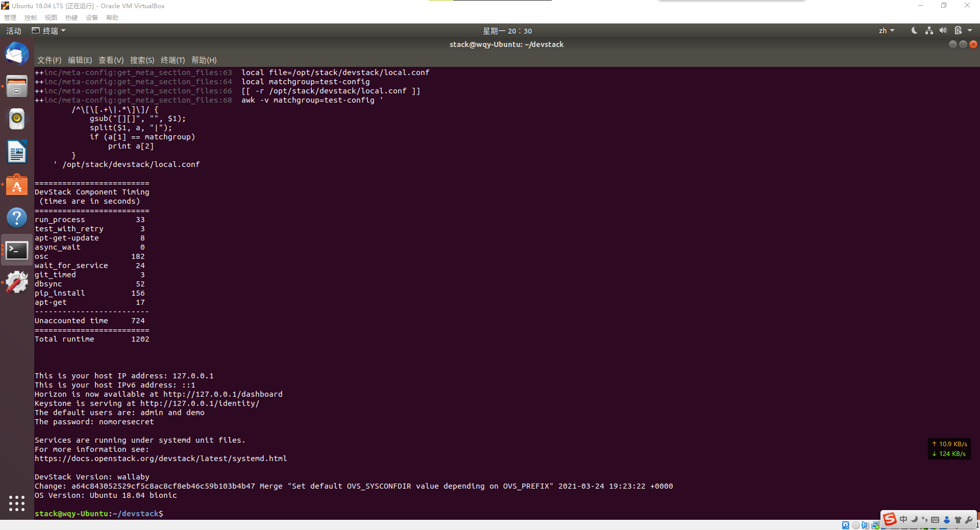980x530 pixels.
Task: Open VirtualBox 控制 menu
Action: tap(31, 18)
